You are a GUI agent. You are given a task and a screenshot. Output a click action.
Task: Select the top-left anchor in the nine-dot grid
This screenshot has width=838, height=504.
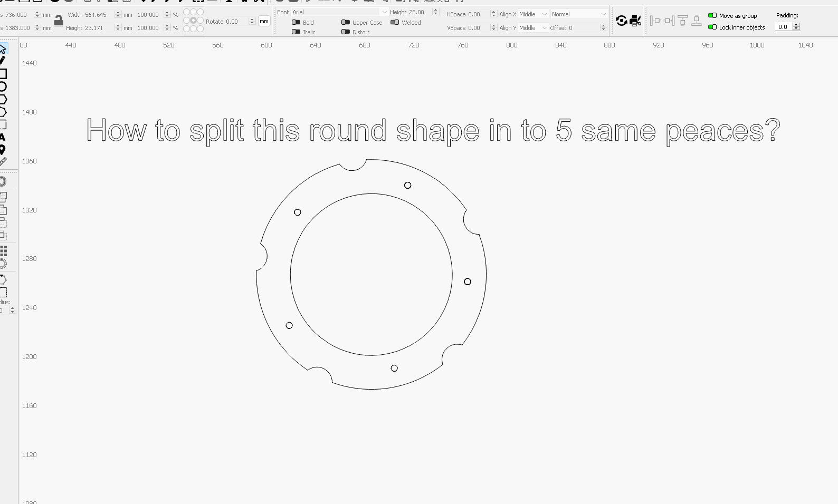[186, 12]
